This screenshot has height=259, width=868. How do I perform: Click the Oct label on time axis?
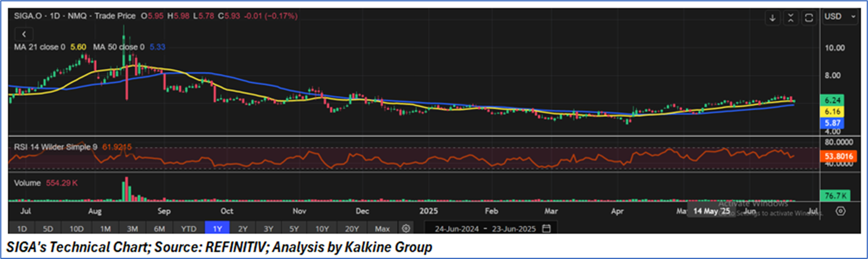227,211
